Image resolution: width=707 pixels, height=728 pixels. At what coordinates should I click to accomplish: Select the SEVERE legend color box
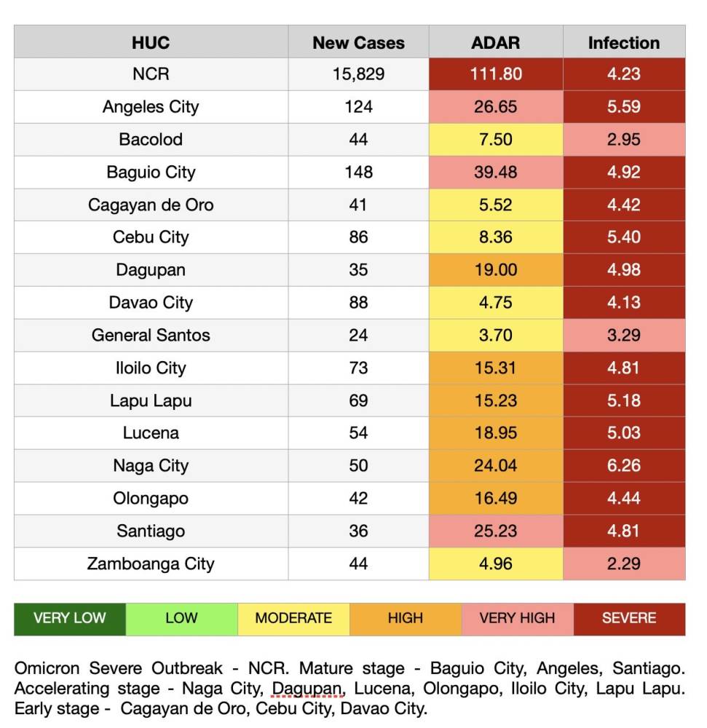(x=629, y=619)
